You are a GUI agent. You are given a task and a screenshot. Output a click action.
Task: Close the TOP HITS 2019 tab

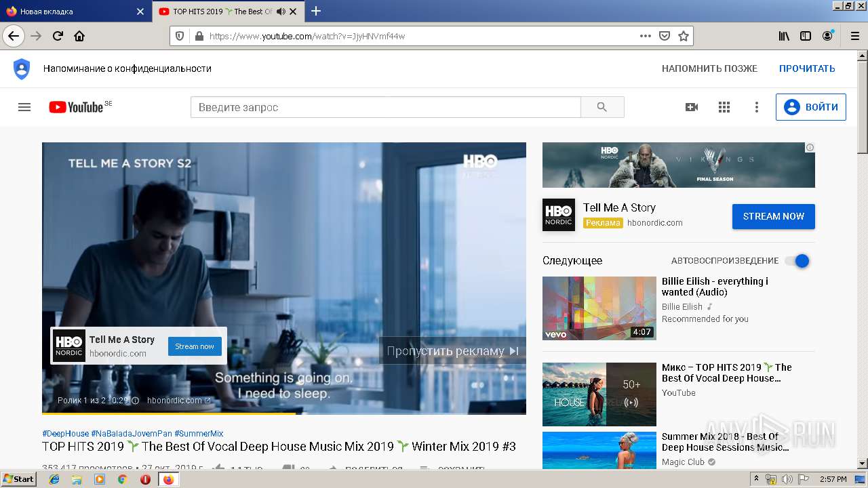click(x=293, y=12)
